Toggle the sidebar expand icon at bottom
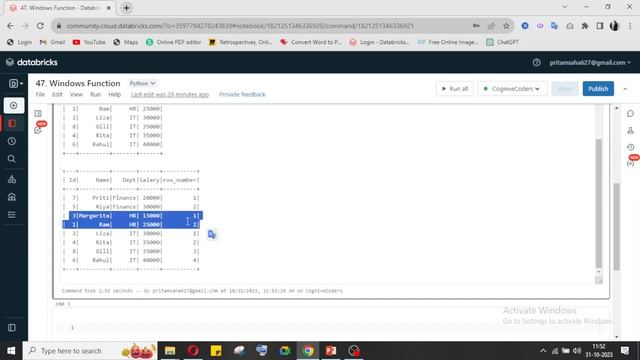Screen dimensions: 640x360 tap(12, 328)
